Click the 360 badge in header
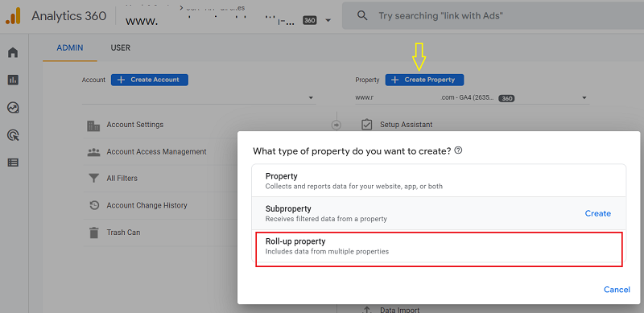Image resolution: width=644 pixels, height=313 pixels. pos(309,21)
